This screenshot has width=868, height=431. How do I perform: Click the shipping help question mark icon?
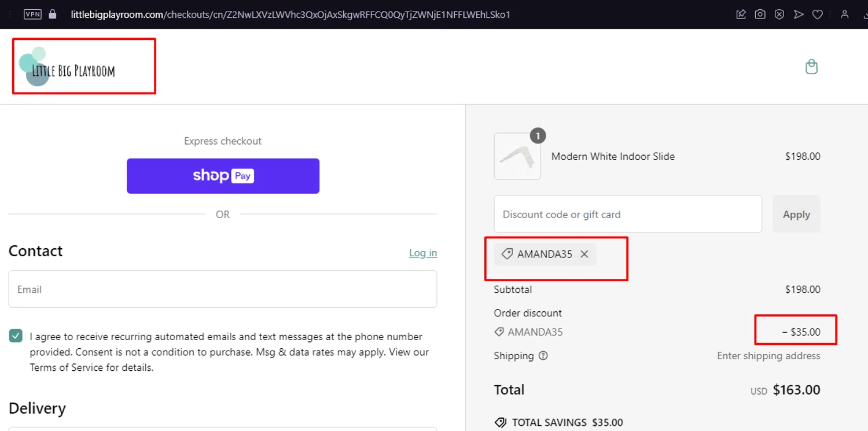(543, 356)
